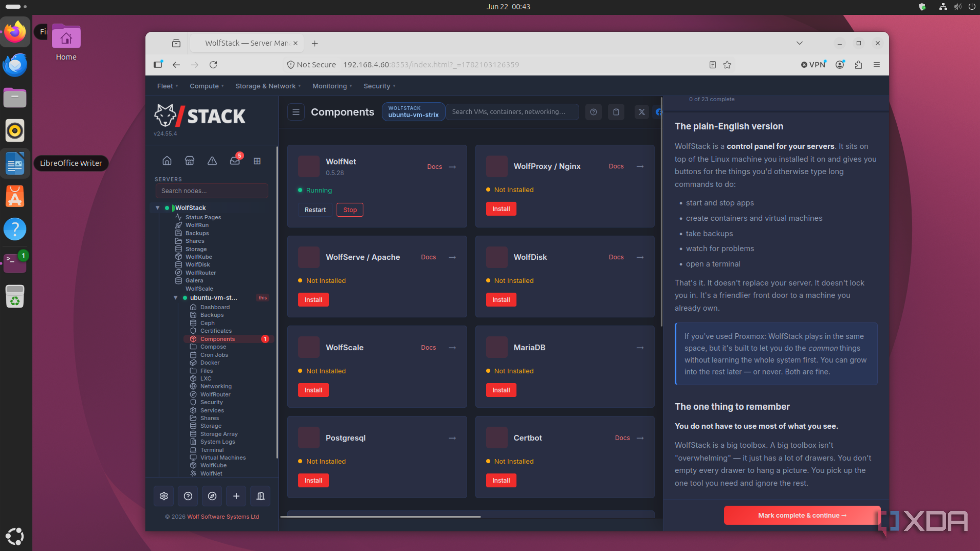Open the alerts triangle icon in sidebar
Viewport: 980px width, 551px height.
pos(212,161)
